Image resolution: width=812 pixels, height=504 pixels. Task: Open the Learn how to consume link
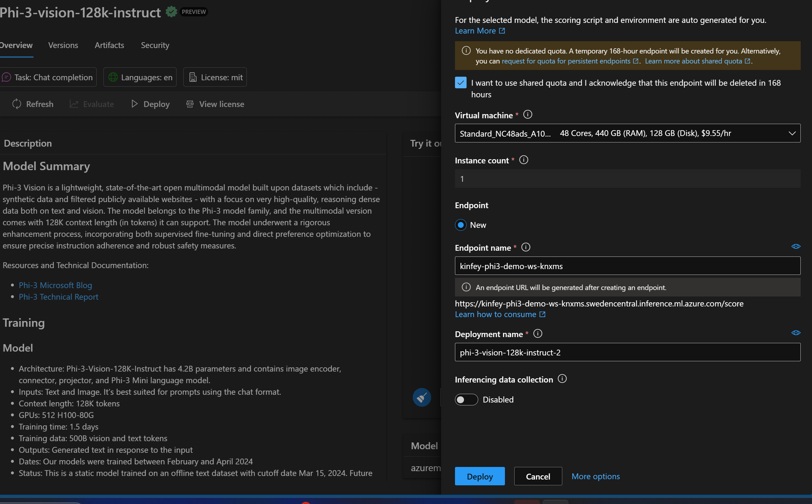[x=496, y=314]
